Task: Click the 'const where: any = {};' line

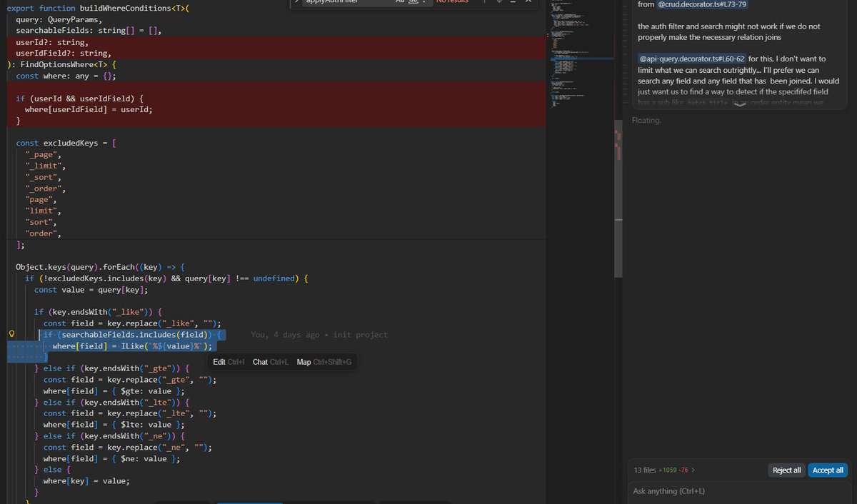Action: pos(66,76)
